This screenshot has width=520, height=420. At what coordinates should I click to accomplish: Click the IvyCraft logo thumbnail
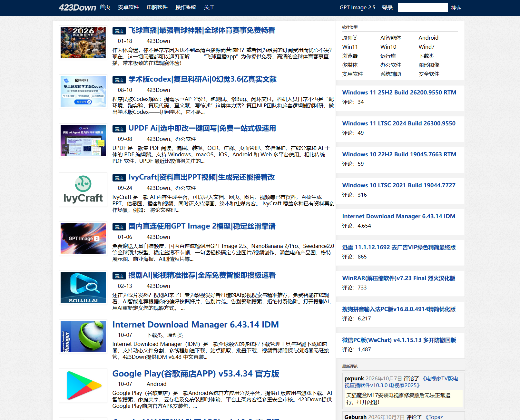coord(83,190)
